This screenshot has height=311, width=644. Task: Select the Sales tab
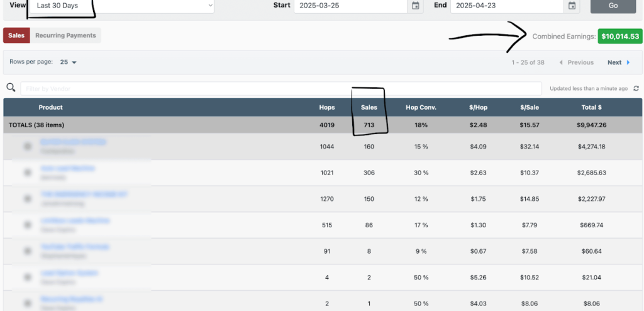pyautogui.click(x=16, y=36)
